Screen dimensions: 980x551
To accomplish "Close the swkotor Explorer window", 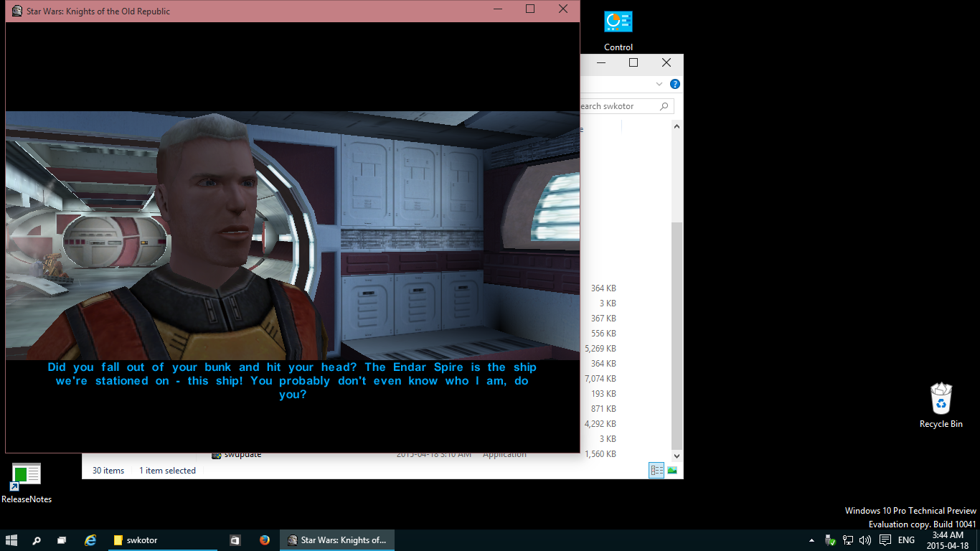I will point(666,63).
